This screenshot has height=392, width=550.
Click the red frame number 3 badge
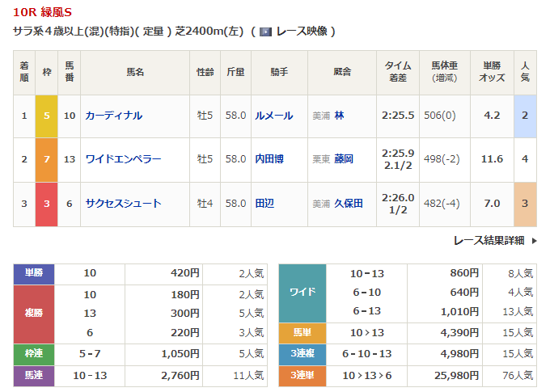click(46, 204)
